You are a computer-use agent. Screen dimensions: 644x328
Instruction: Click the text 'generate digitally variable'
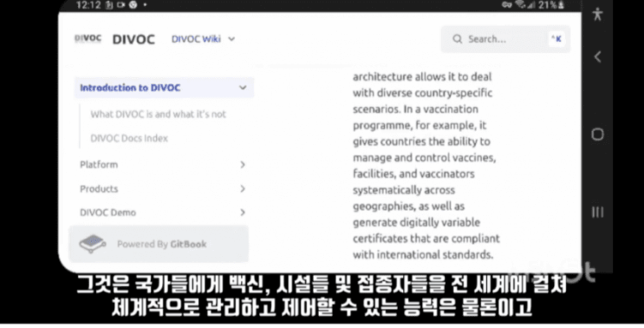point(416,223)
